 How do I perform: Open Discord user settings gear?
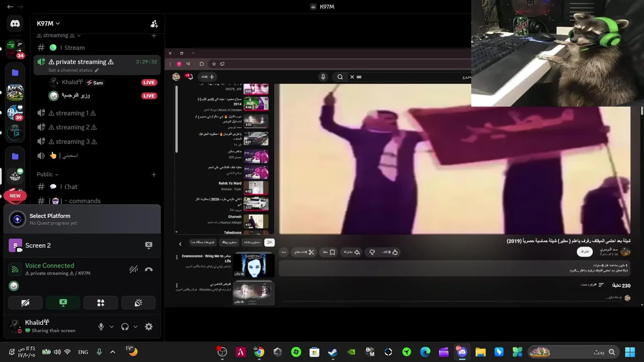click(x=148, y=327)
